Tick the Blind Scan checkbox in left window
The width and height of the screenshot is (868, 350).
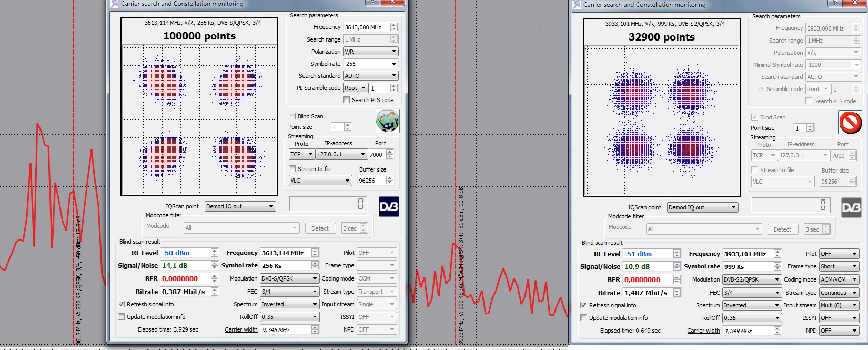click(292, 116)
